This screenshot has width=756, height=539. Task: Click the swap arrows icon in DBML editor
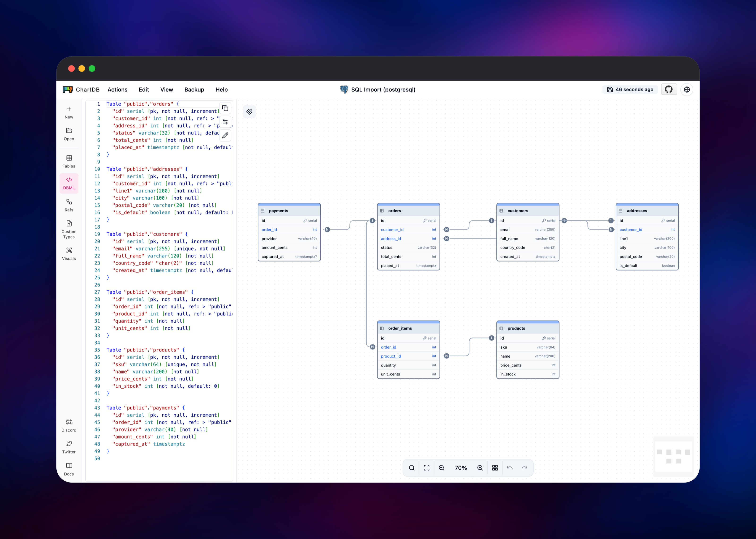click(225, 122)
